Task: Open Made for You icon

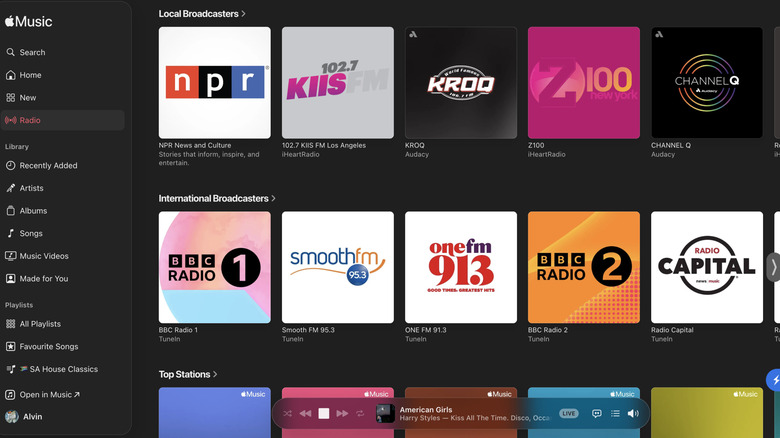Action: 10,279
